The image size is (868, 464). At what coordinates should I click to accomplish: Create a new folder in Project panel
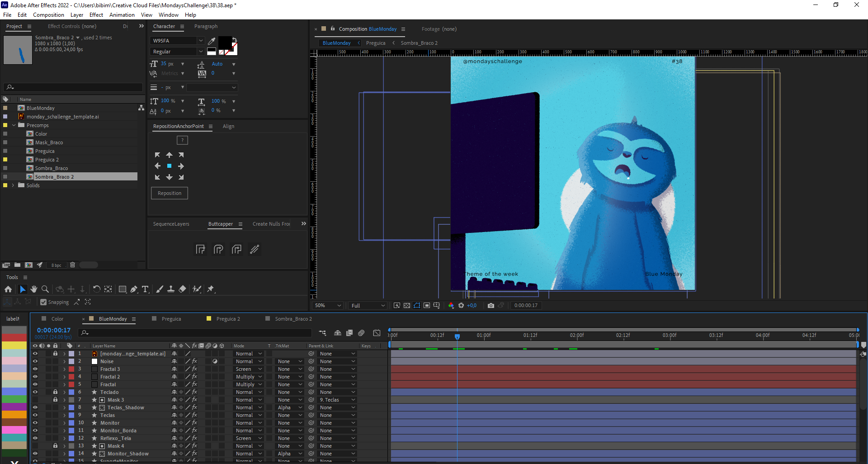(17, 265)
